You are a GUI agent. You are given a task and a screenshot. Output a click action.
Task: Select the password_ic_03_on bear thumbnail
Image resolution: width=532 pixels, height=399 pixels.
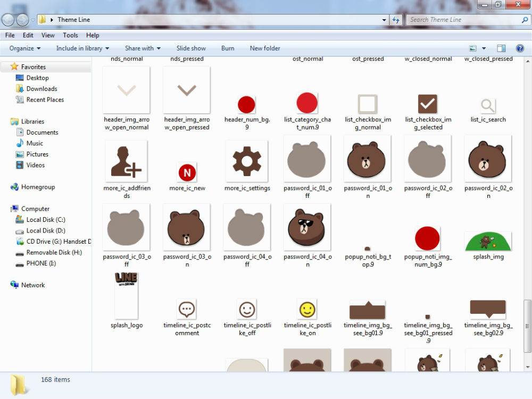point(187,227)
